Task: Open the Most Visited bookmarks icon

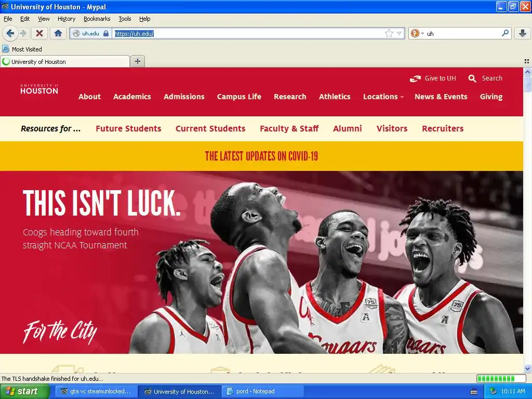Action: (5, 49)
